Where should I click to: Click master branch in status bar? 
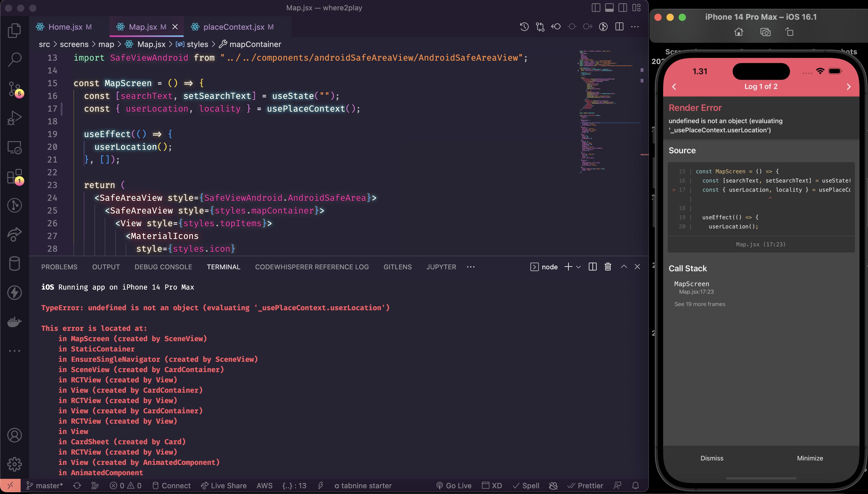click(45, 486)
